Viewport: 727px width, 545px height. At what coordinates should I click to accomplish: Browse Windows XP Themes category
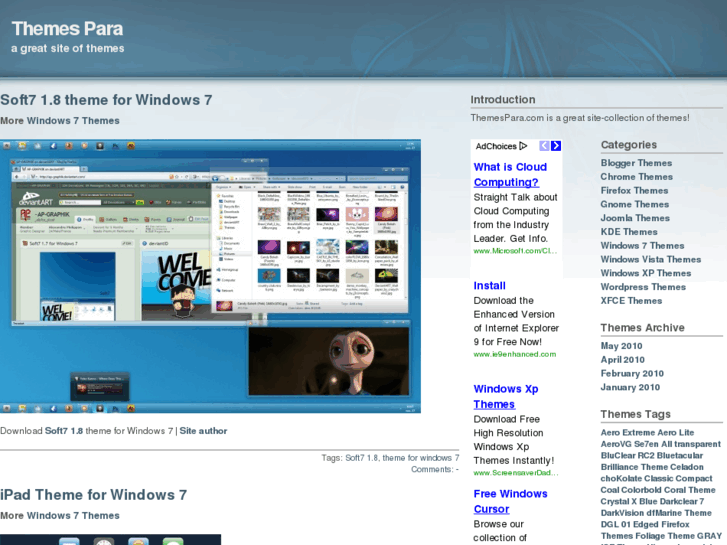[x=646, y=274]
